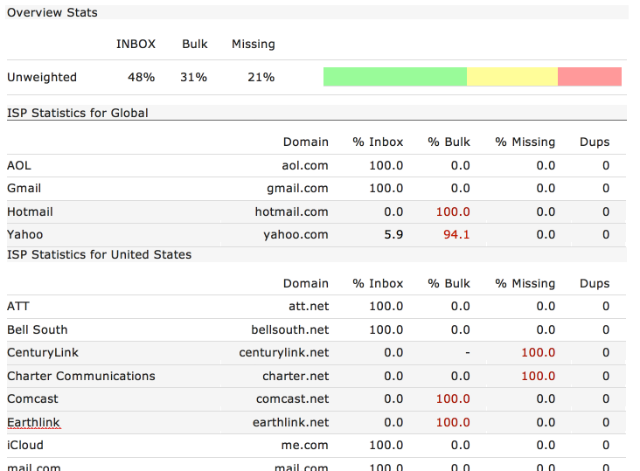This screenshot has height=471, width=640.
Task: Click the % Missing header in the Global table
Action: (x=525, y=142)
